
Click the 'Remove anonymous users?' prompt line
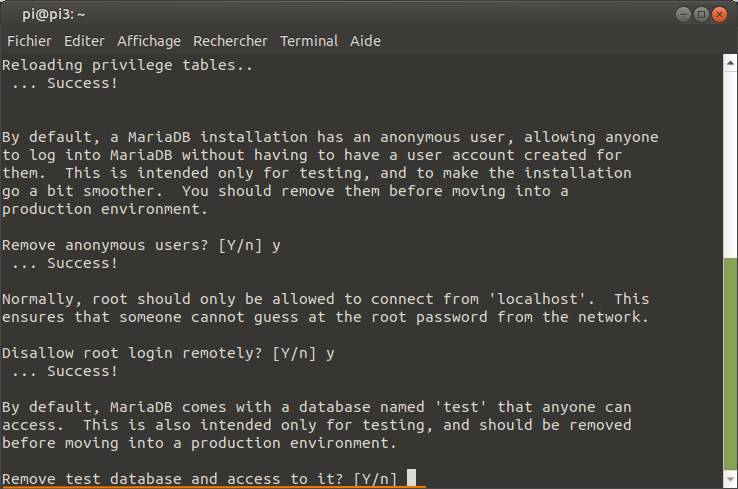pyautogui.click(x=141, y=246)
